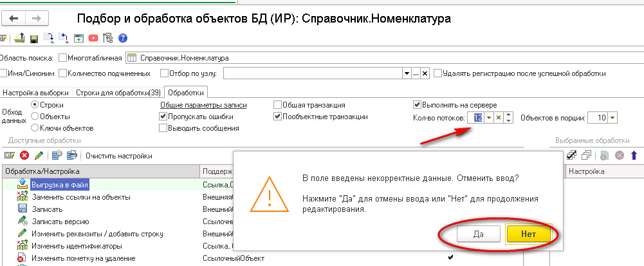Enable the 'Многотабличная' checkbox

[x=63, y=57]
